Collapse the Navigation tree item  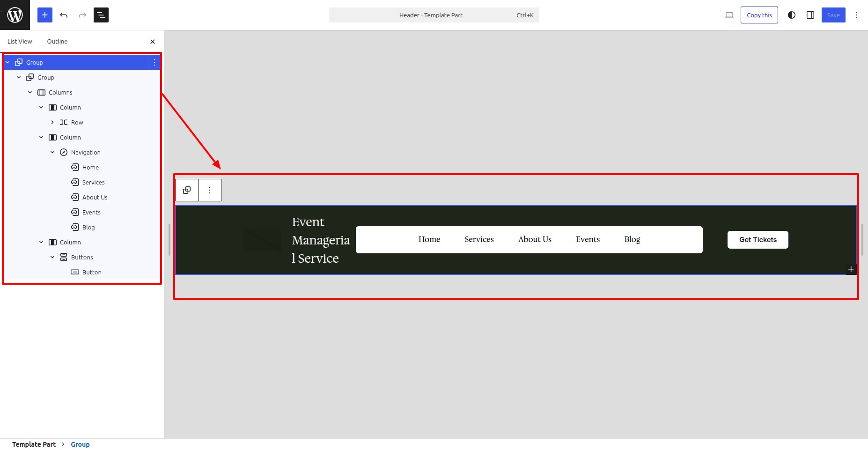pyautogui.click(x=52, y=152)
